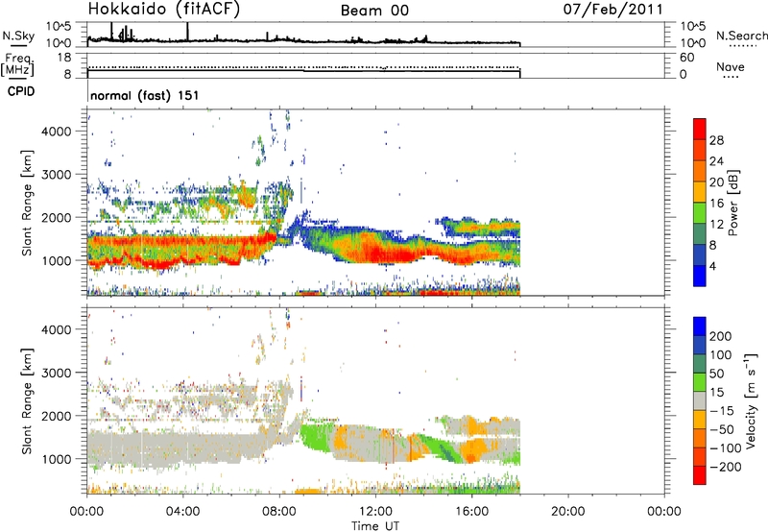The height and width of the screenshot is (532, 768).
Task: Click the 'Velocity [m s-1]' colorbar label
Action: (x=751, y=400)
